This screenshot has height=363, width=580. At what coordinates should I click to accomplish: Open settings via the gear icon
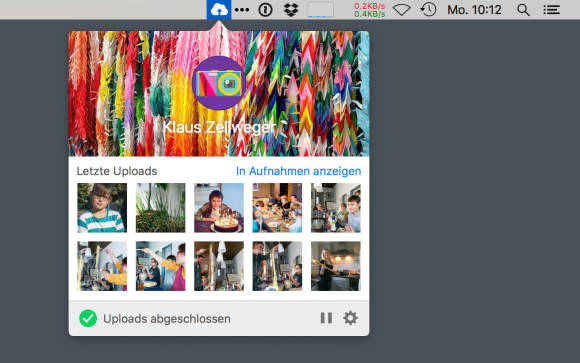[x=350, y=318]
